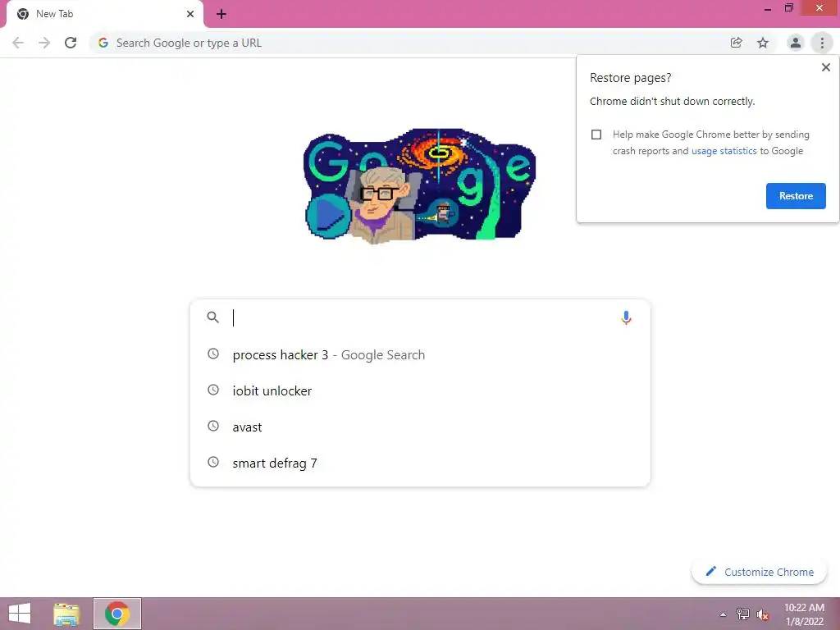This screenshot has height=630, width=840.
Task: Enable sending crash reports checkbox
Action: 596,135
